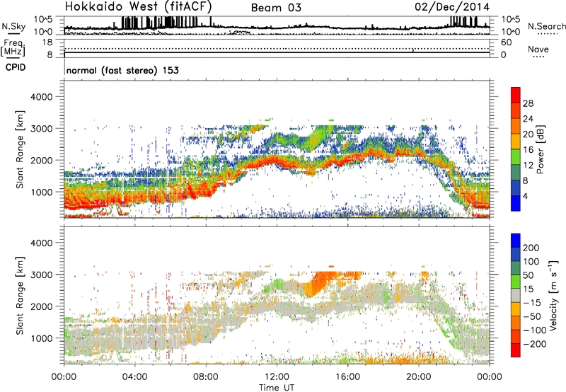Pick the red bottom velocity colorbar swatch
This screenshot has height=392, width=566.
point(516,350)
